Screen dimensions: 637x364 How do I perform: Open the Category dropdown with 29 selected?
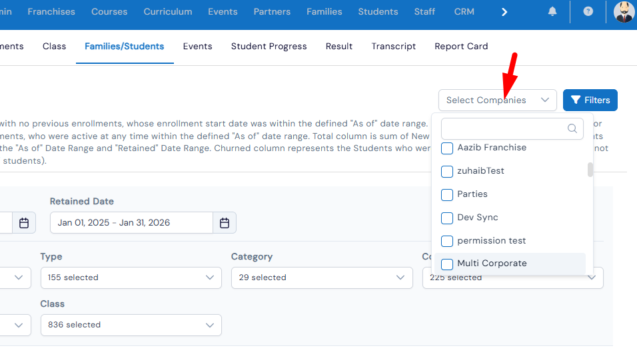(322, 277)
